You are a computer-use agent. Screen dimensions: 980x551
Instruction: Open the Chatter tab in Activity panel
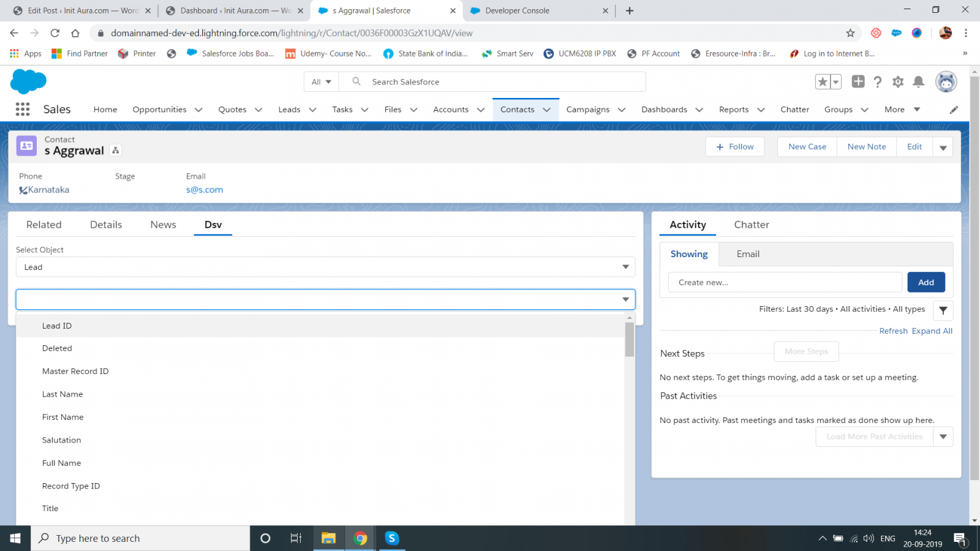752,225
